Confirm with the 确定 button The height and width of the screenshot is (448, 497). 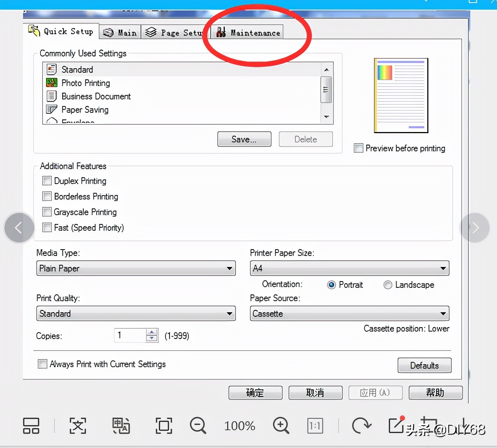tap(256, 393)
